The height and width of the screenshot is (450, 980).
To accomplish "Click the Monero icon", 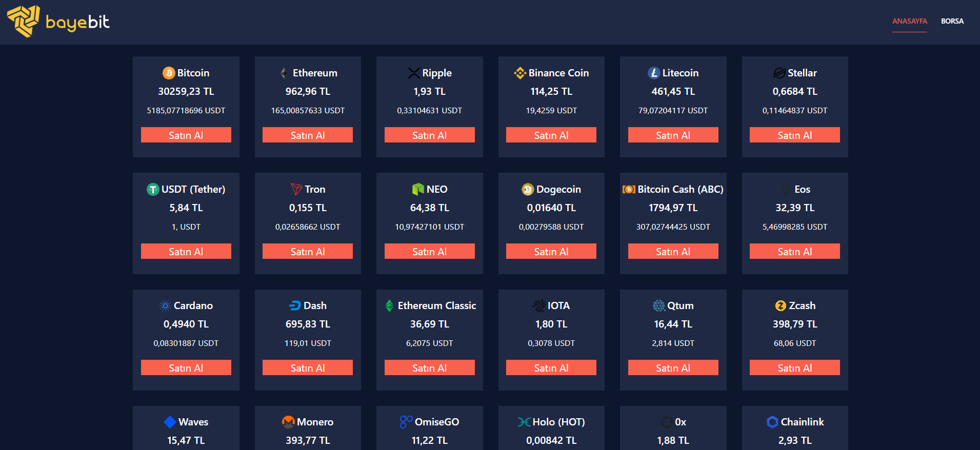I will coord(288,422).
